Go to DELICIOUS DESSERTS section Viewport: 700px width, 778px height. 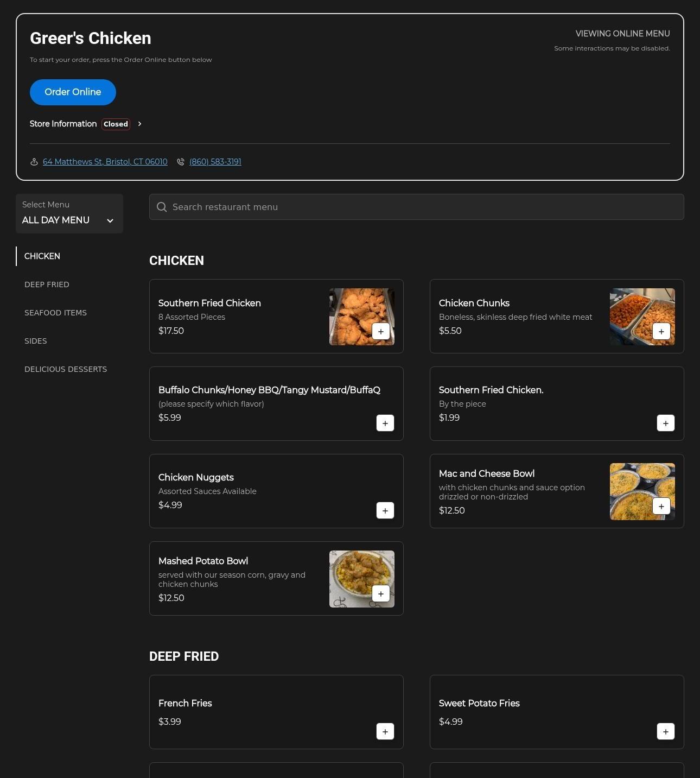(x=66, y=369)
